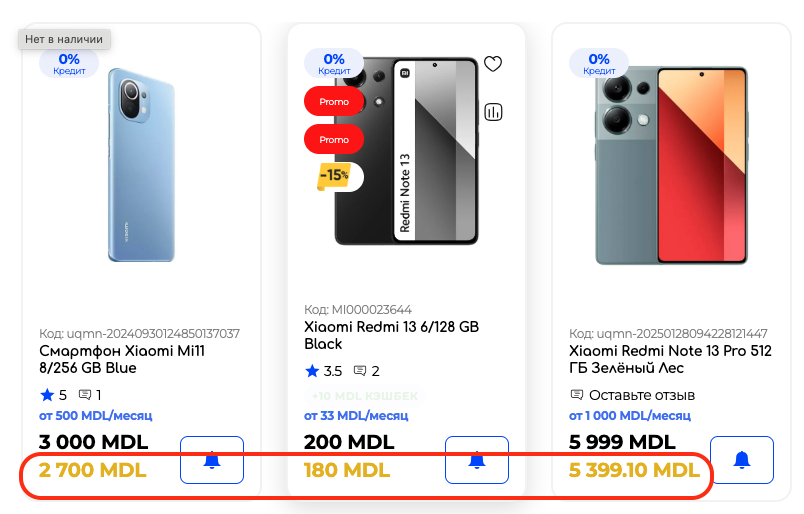Click the -15% discount badge

click(x=334, y=176)
